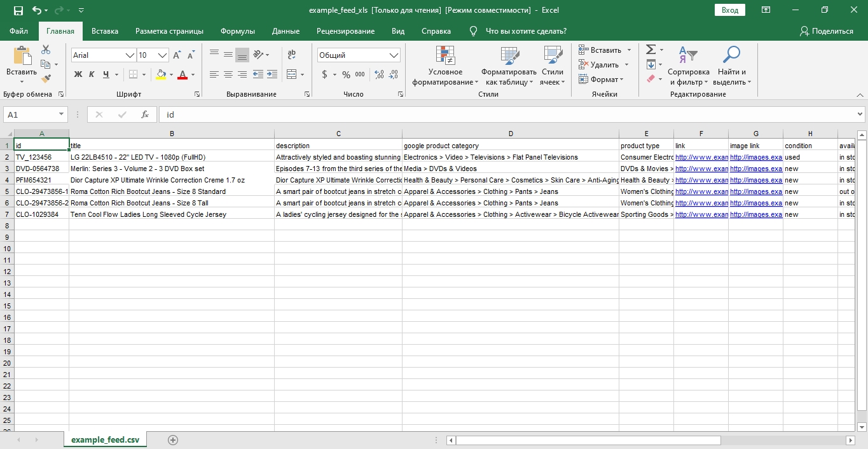Viewport: 868px width, 449px height.
Task: Switch to Рецензирование tab
Action: 345,31
